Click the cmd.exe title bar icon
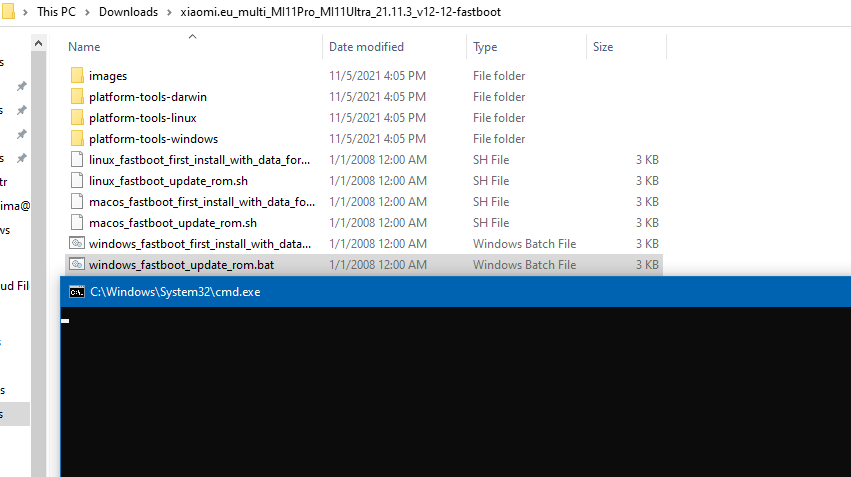The height and width of the screenshot is (477, 851). 77,292
